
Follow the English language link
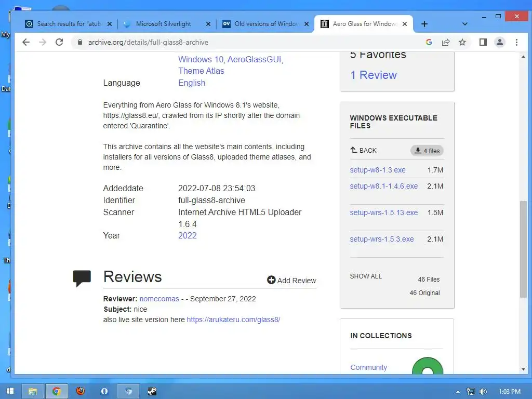coord(192,83)
